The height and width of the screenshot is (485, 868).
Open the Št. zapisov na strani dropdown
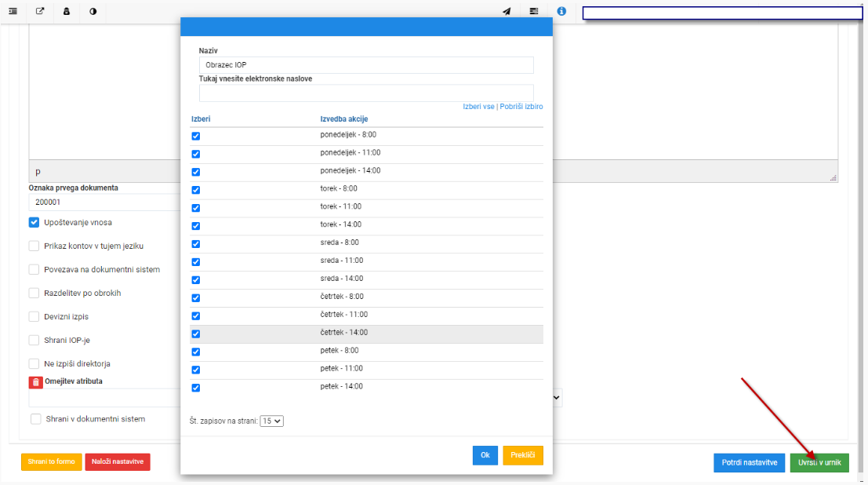[272, 421]
